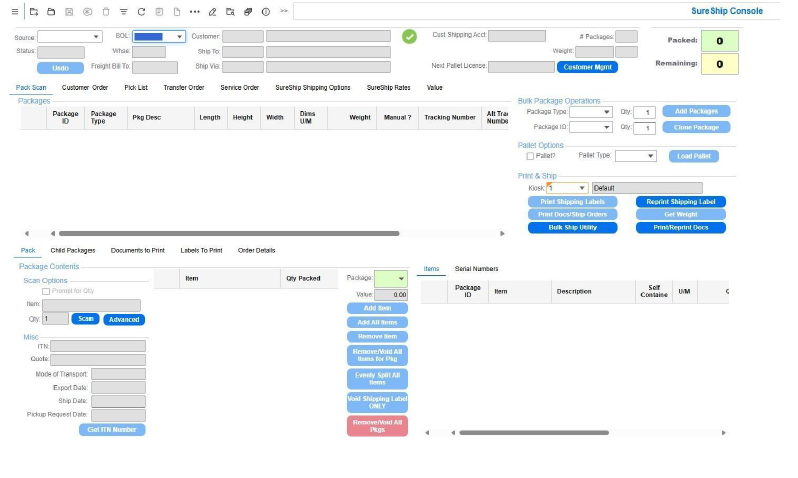Click the info circle toolbar icon
Viewport: 798px width, 478px height.
[265, 11]
